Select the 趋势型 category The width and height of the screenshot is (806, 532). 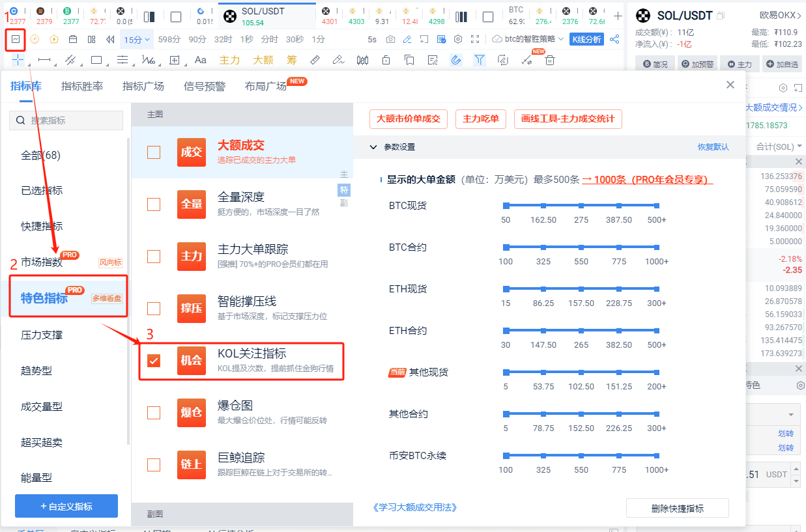(36, 371)
